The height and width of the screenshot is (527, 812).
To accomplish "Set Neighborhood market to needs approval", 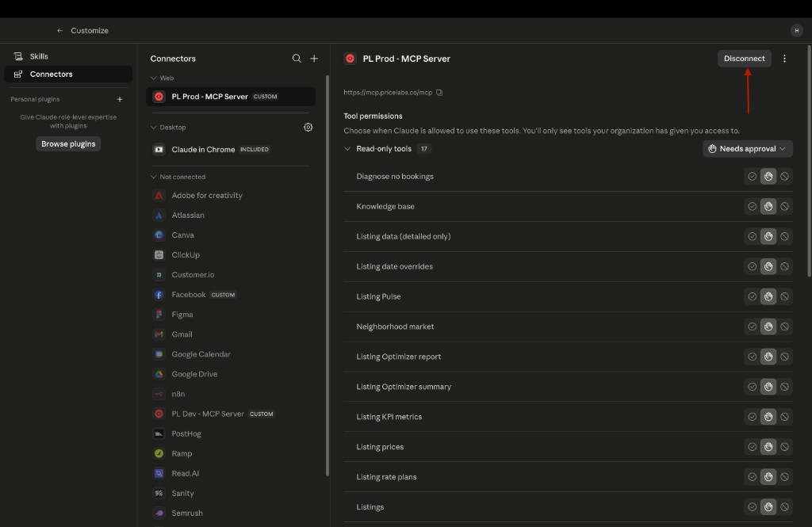I will click(768, 327).
